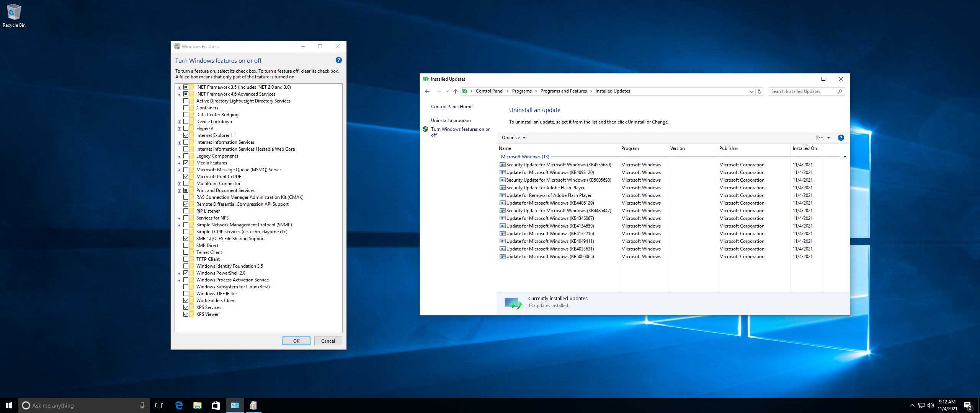Collapse the Microsoft Windows (13) group

(x=844, y=157)
